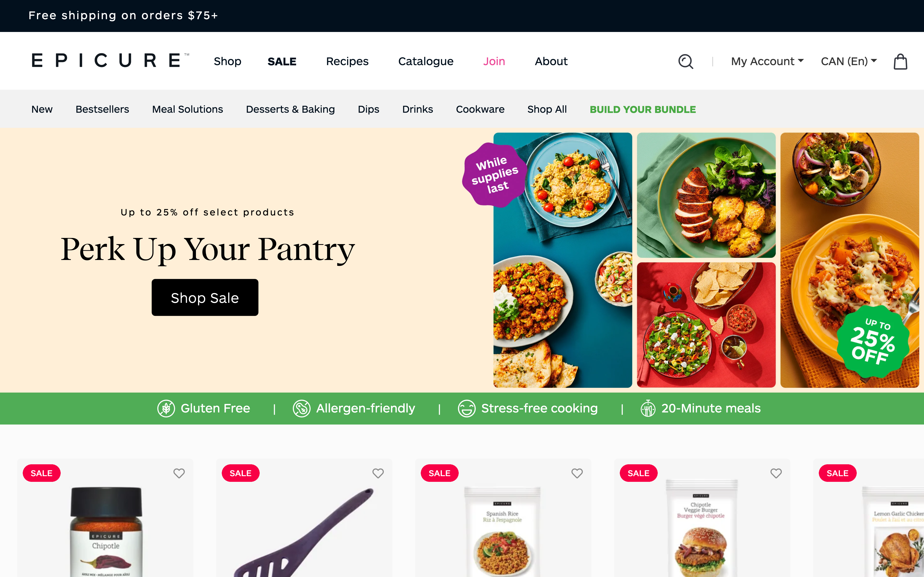Add Spanish Rice to favorites heart
924x577 pixels.
[577, 473]
